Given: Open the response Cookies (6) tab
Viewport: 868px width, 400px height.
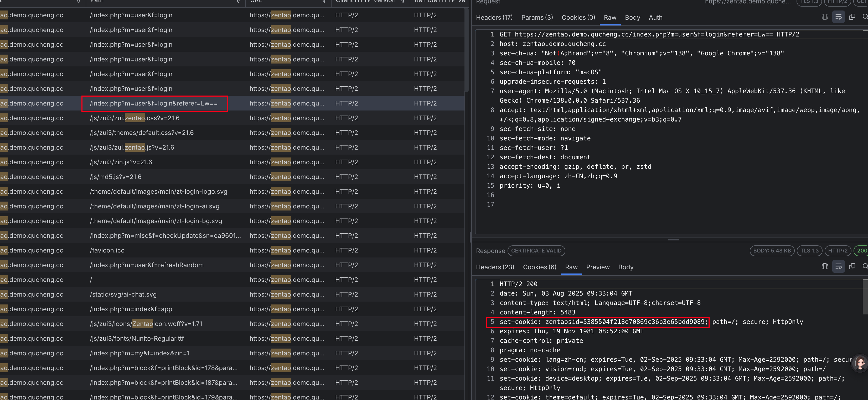Looking at the screenshot, I should tap(539, 267).
